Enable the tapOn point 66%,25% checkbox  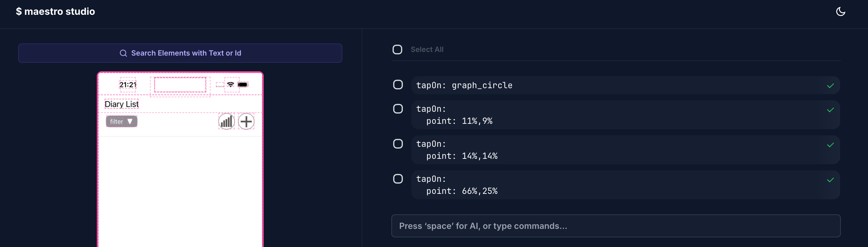coord(398,179)
